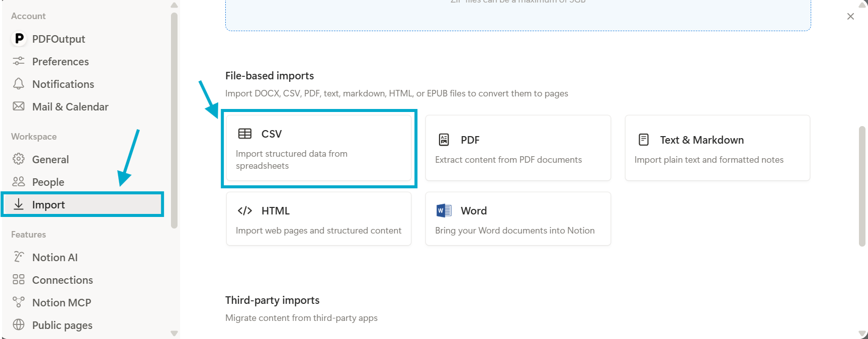This screenshot has height=339, width=868.
Task: Click the Word logo icon
Action: (x=444, y=210)
